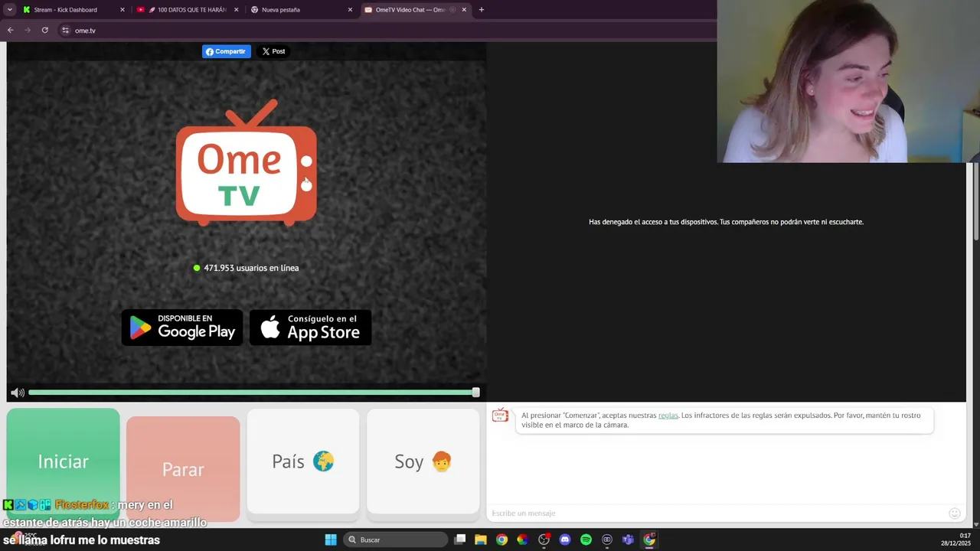Open File Explorer from taskbar

481,540
